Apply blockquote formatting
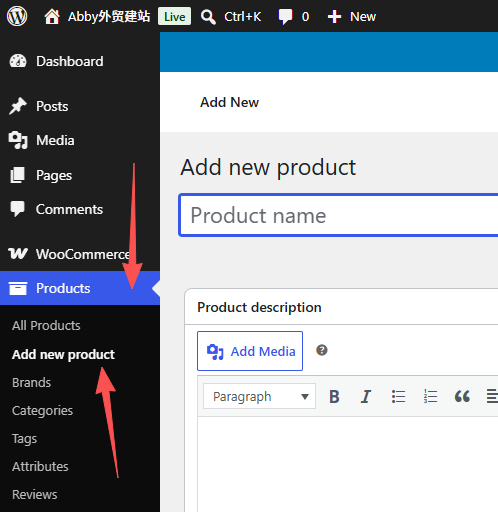 pos(462,396)
